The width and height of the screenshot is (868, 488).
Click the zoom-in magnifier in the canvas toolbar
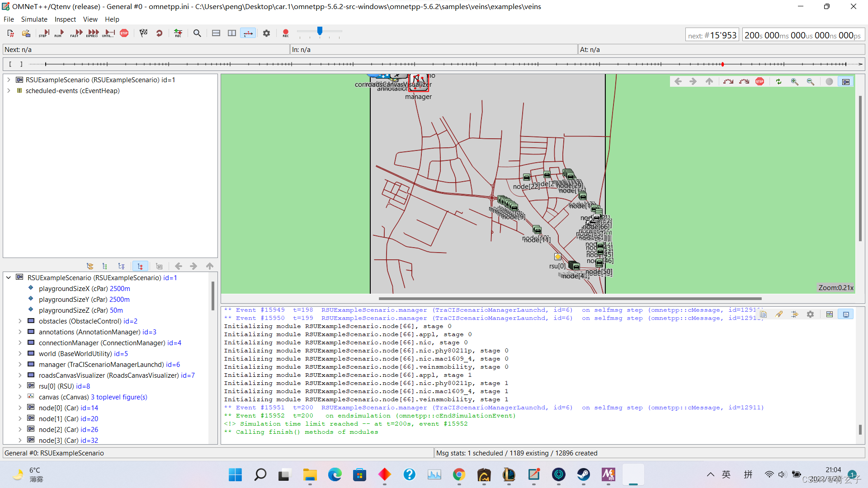click(x=795, y=81)
